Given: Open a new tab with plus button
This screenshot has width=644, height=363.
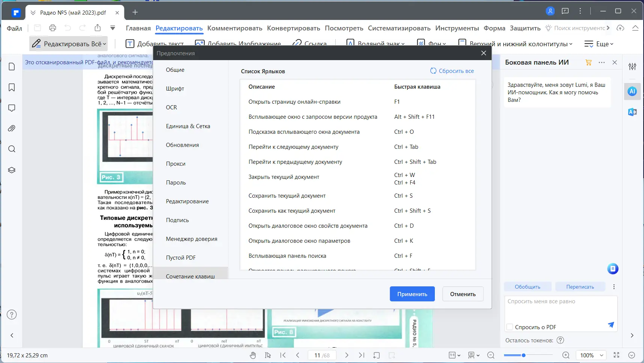Looking at the screenshot, I should [x=135, y=12].
